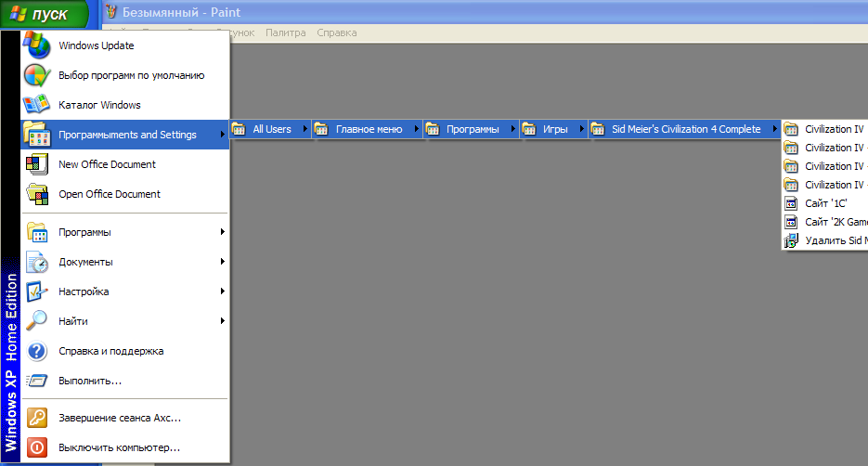
Task: Open the Справка menu in Paint
Action: coord(337,32)
